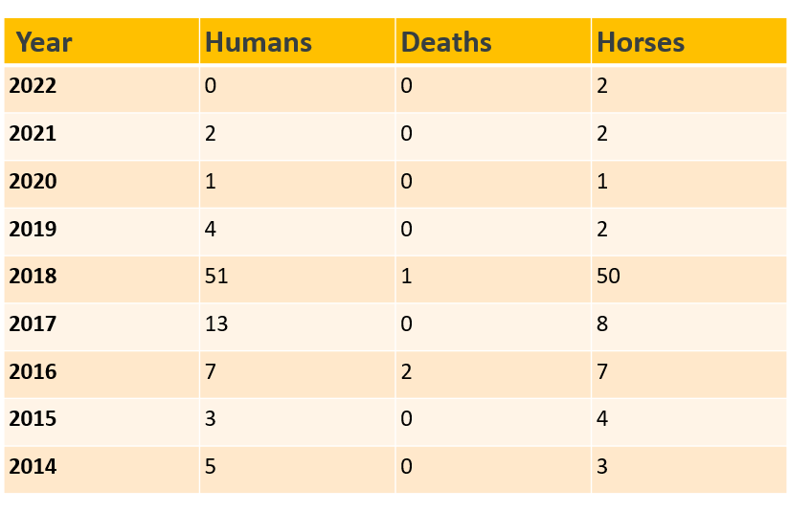This screenshot has height=512, width=812.
Task: Click the 2022 year cell
Action: coord(33,86)
